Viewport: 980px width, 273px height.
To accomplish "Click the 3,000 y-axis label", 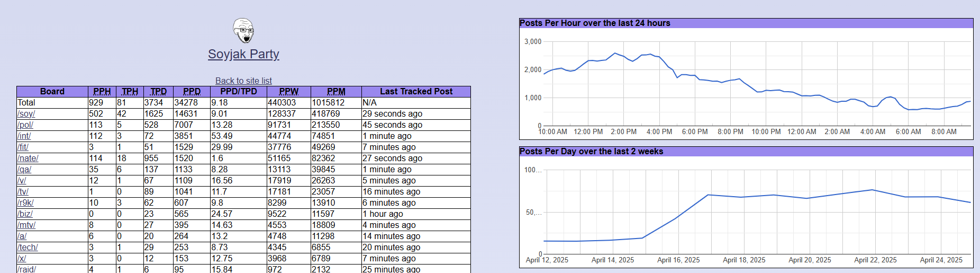I will pos(533,41).
